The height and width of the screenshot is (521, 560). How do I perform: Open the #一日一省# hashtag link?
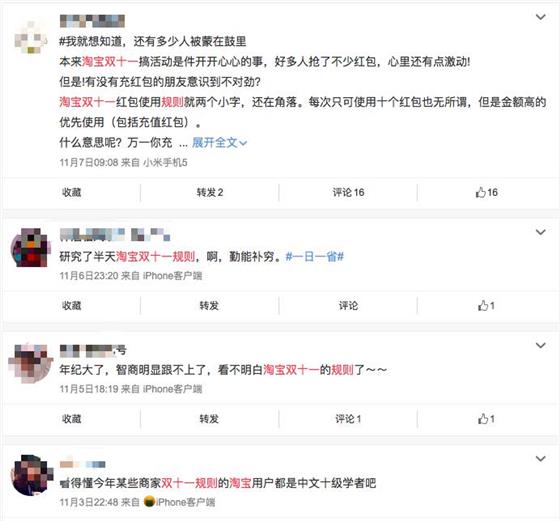315,256
